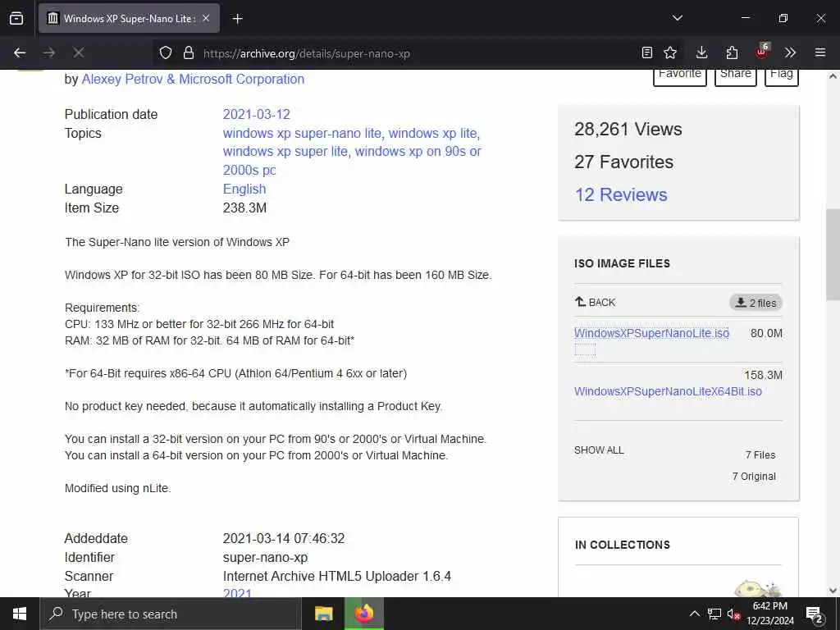Download the 2 files bundle

click(756, 303)
